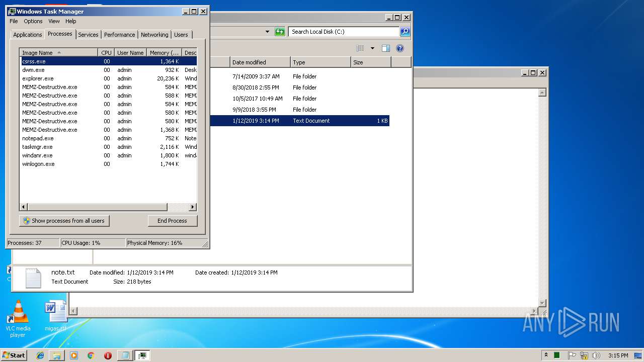Launch Windows Media Player from taskbar

(x=74, y=355)
